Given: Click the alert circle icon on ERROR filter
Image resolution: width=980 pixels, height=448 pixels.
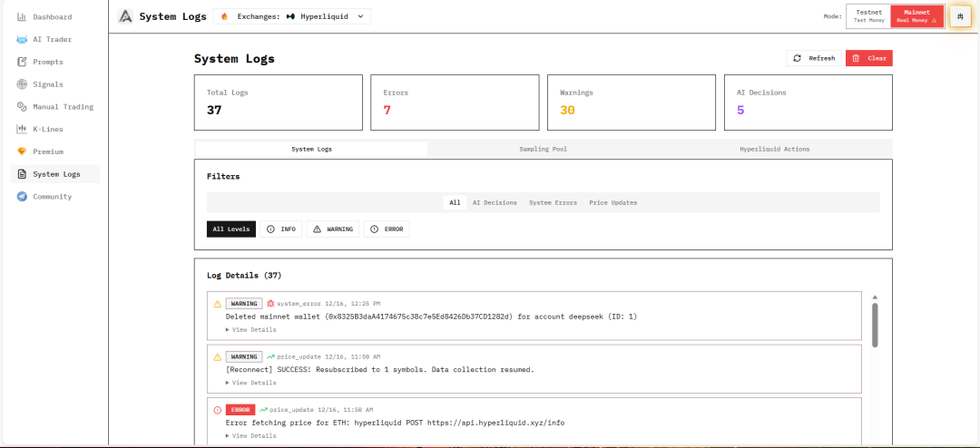Looking at the screenshot, I should click(x=375, y=229).
